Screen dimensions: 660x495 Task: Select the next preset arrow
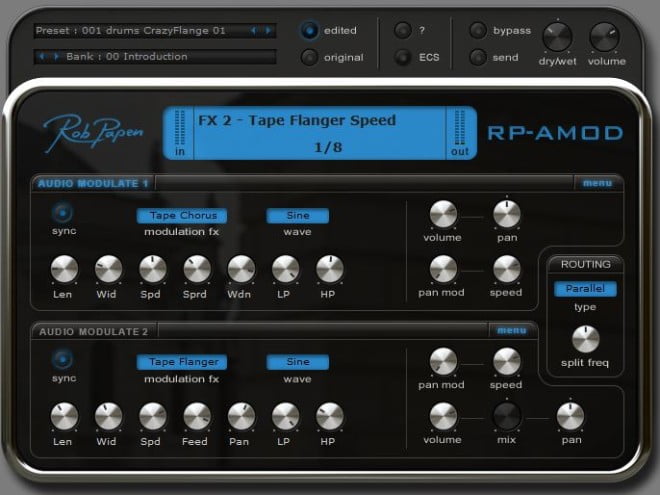(268, 31)
